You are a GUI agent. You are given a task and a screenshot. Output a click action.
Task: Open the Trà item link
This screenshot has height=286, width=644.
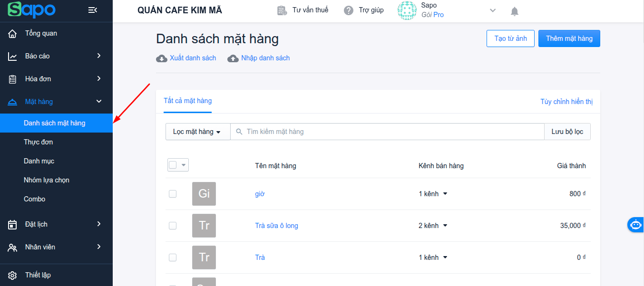[x=260, y=257]
